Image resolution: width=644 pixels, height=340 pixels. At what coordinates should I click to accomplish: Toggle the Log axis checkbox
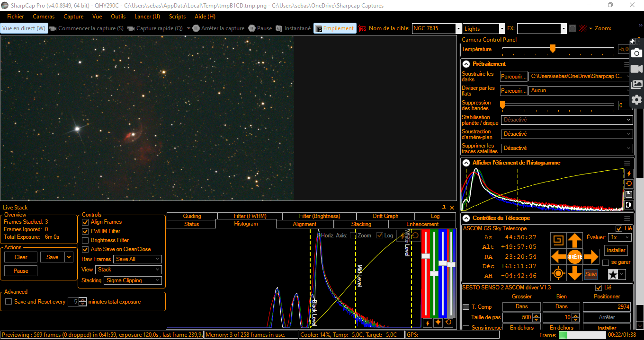[x=379, y=235]
